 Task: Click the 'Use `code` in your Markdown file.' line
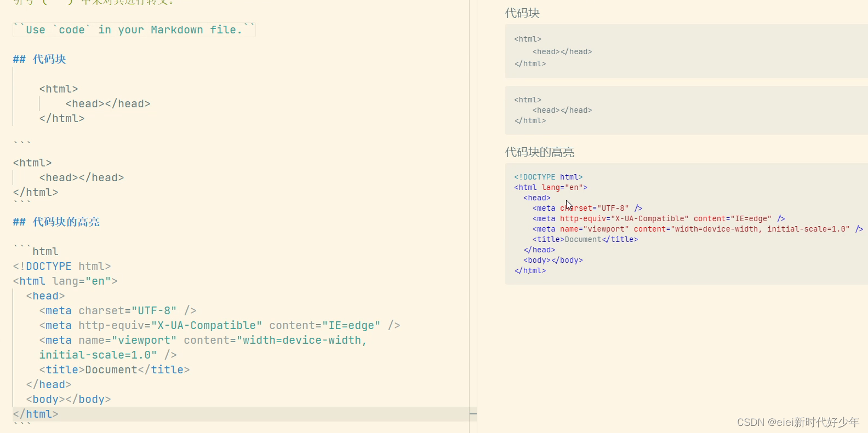(x=134, y=30)
